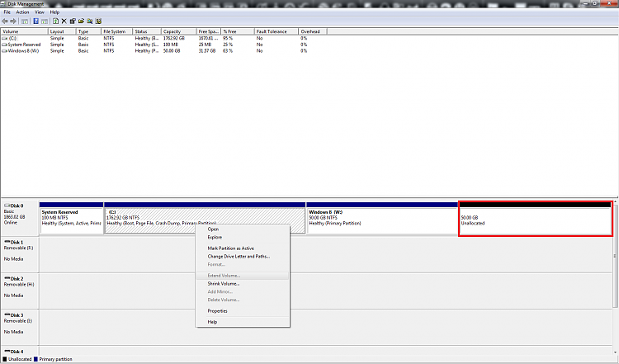
Task: Click the Disk 4 drive icon
Action: point(7,352)
